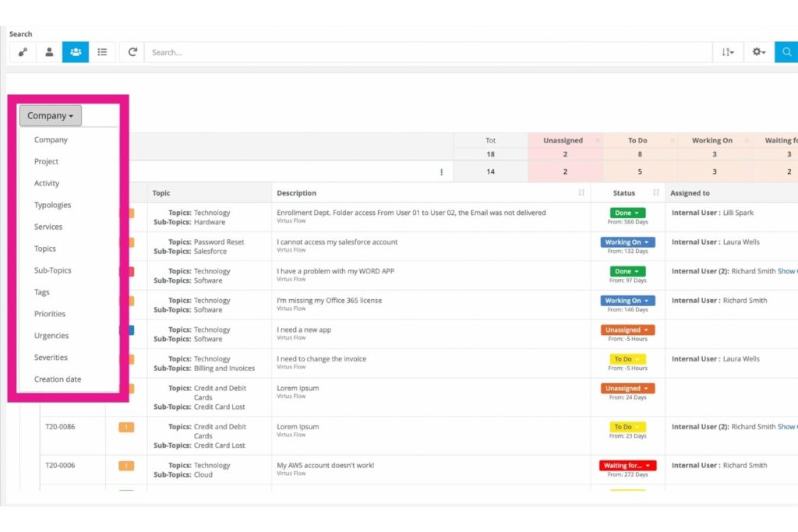Open the three-dot row options menu
The height and width of the screenshot is (532, 798).
click(442, 171)
